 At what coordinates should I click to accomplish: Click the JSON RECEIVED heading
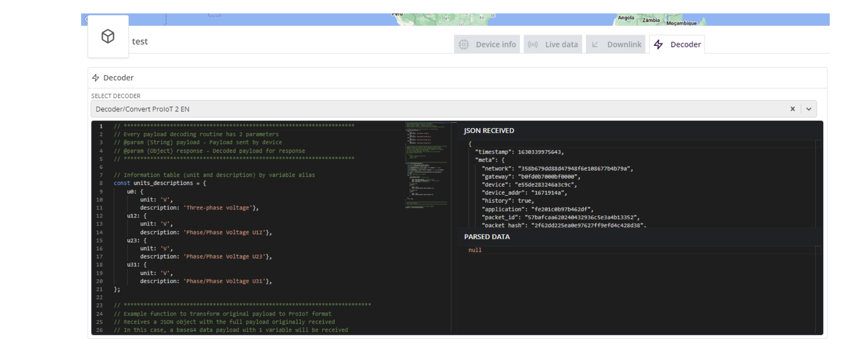pos(489,131)
